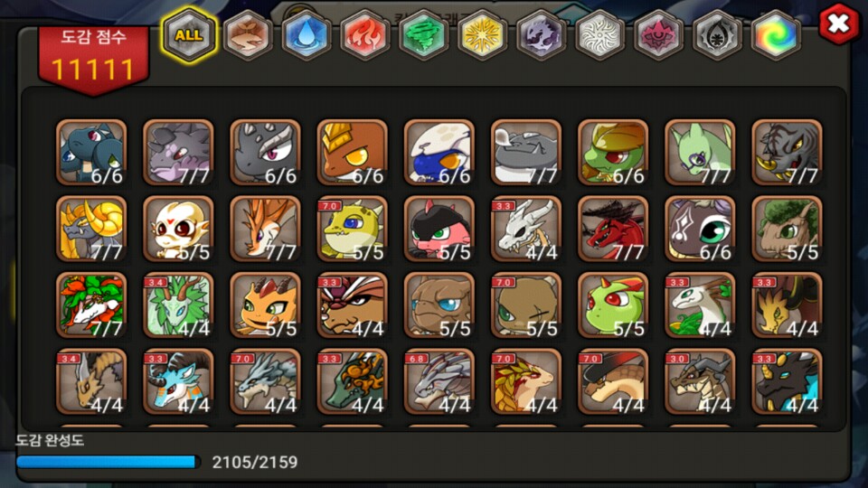Open the red dragon with black hat

coord(613,229)
